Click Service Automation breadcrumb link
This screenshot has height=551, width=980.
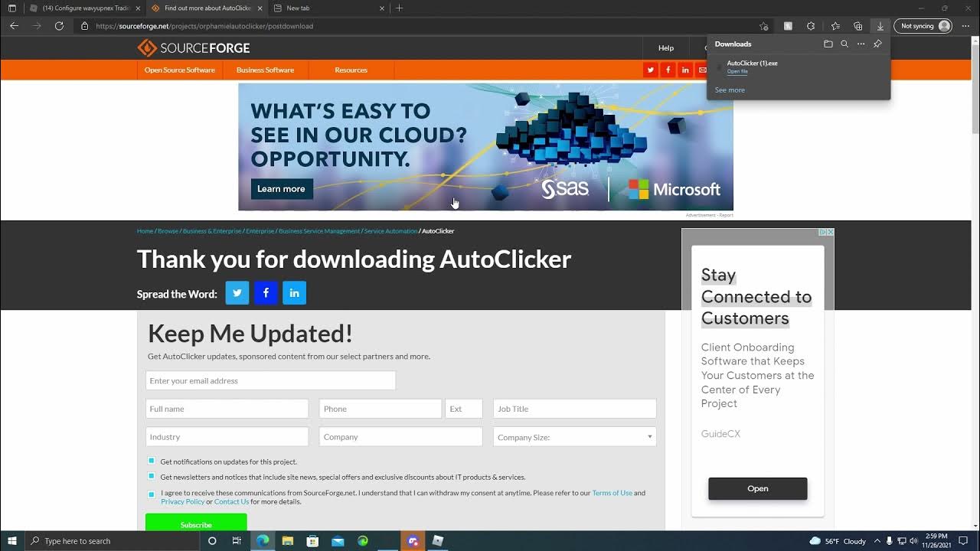390,231
